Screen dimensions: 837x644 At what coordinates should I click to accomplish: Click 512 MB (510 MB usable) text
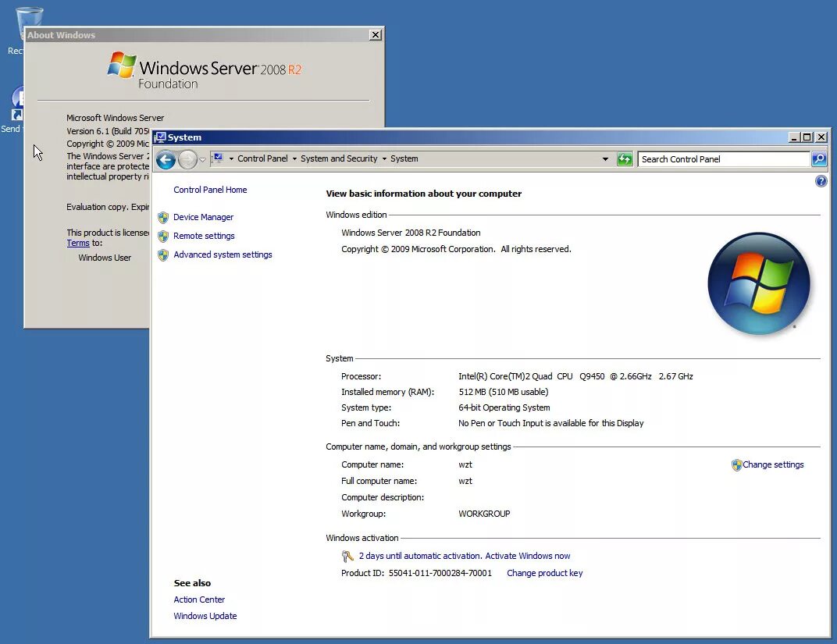point(504,392)
